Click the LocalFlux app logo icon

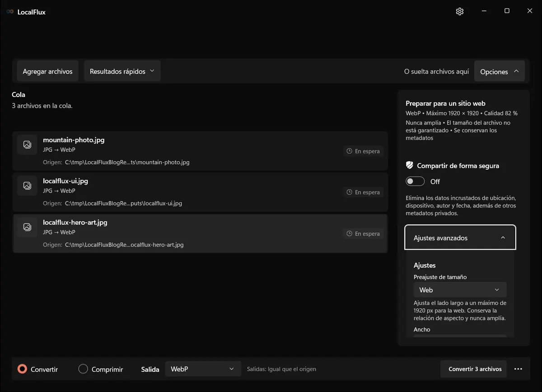coord(10,12)
